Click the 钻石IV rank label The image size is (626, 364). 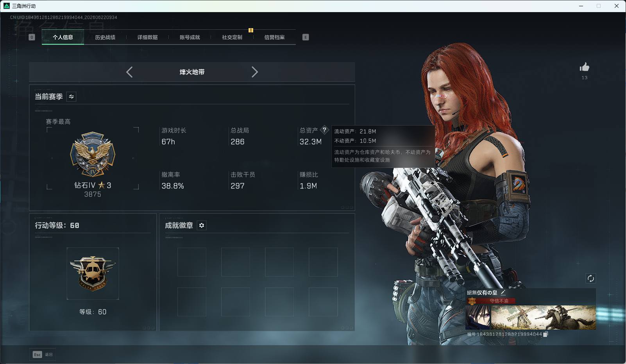[x=85, y=185]
